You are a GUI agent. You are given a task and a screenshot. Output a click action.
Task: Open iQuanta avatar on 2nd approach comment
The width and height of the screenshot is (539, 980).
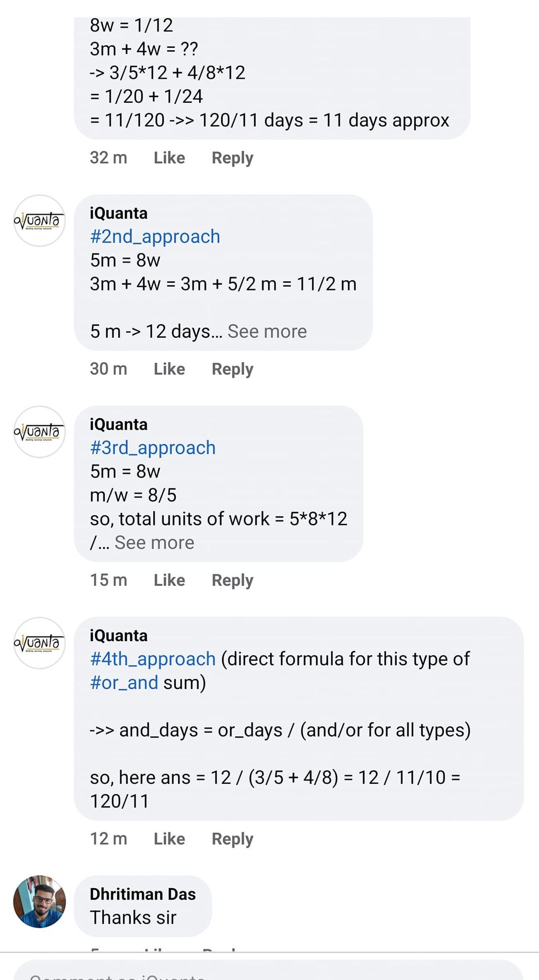[39, 221]
